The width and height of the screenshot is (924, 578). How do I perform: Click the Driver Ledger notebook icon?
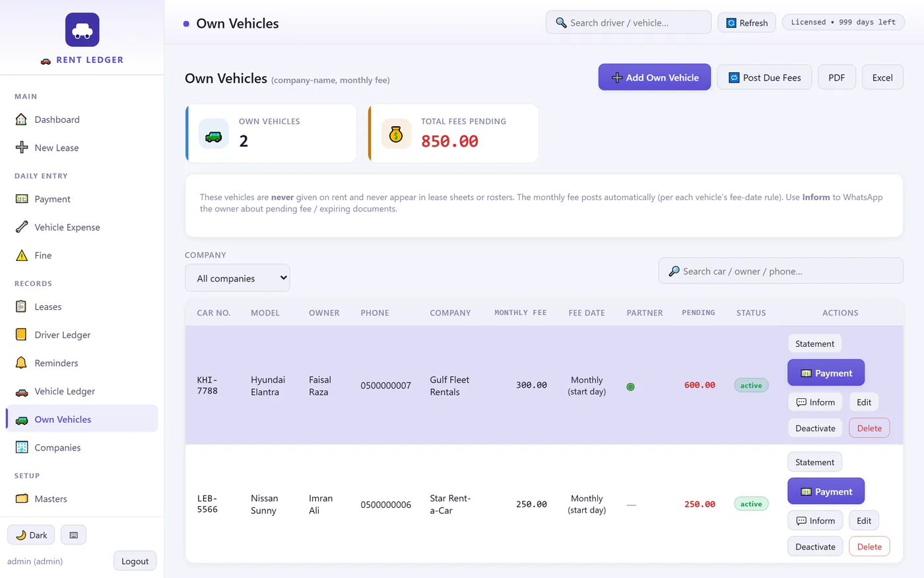click(21, 334)
